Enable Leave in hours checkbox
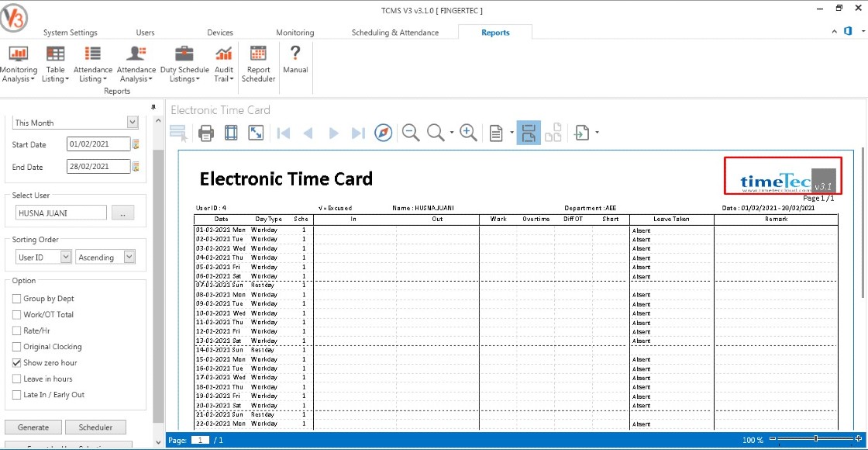The width and height of the screenshot is (868, 450). tap(16, 379)
